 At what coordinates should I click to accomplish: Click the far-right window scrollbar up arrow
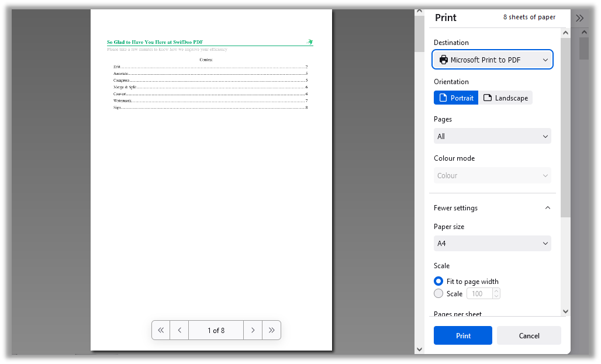(583, 32)
